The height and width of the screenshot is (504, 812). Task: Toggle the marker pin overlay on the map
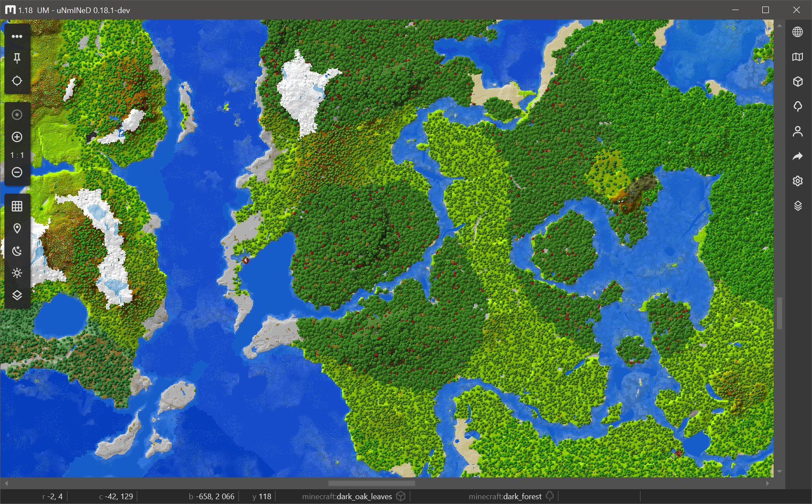pos(17,228)
